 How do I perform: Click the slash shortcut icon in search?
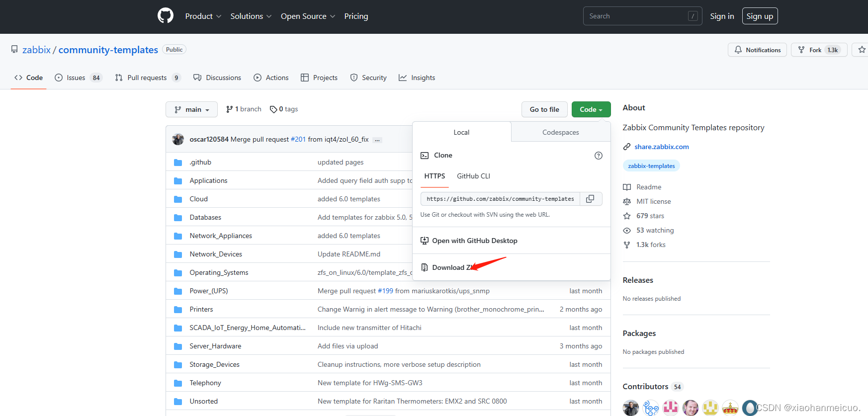(693, 16)
